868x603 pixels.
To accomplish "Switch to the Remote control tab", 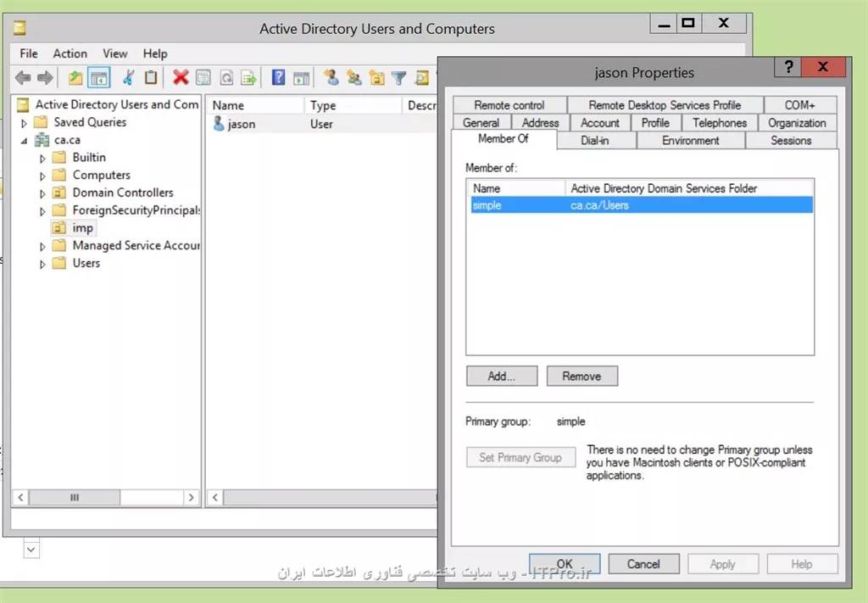I will point(509,105).
